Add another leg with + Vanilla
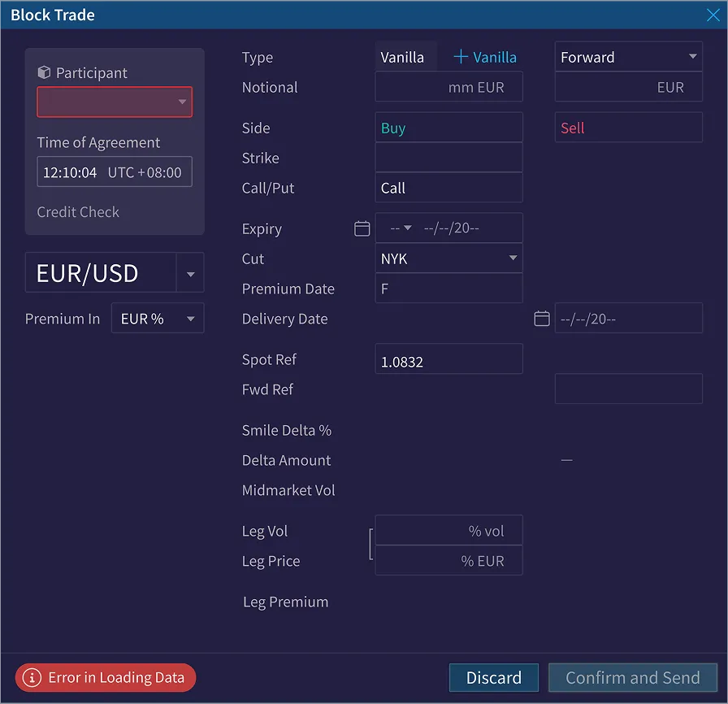The image size is (728, 704). pyautogui.click(x=484, y=57)
